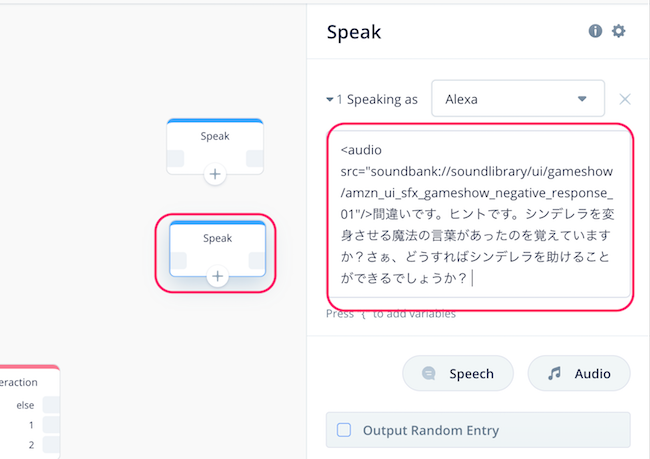Click the plus icon on highlighted Speak block
This screenshot has height=459, width=650.
point(217,276)
